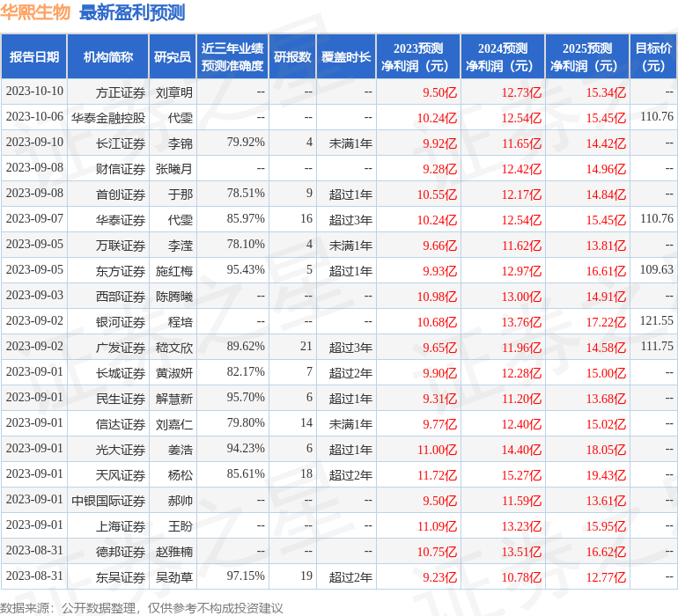Click researcher 李锦

click(181, 143)
